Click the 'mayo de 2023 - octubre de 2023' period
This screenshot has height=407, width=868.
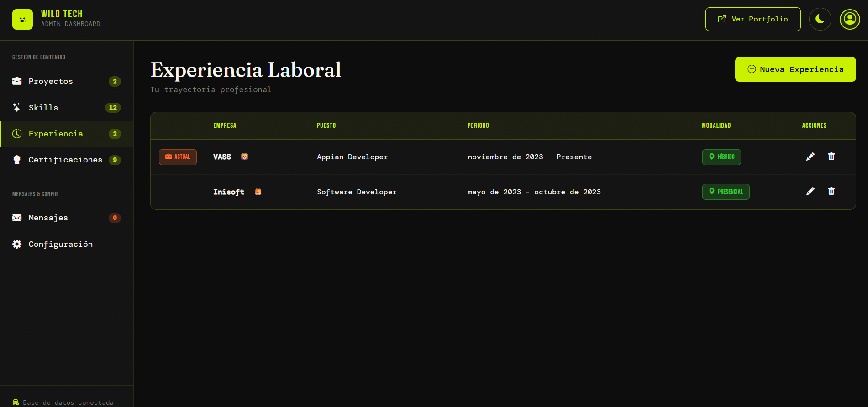(534, 192)
